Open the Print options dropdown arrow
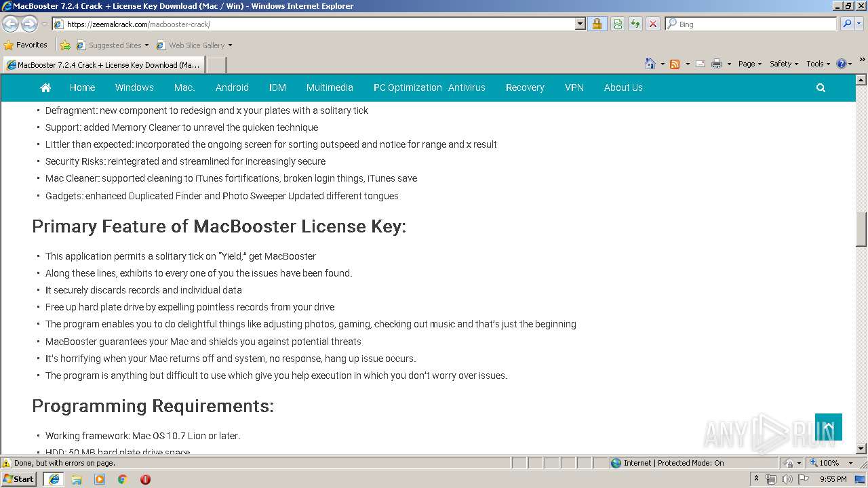 point(729,64)
